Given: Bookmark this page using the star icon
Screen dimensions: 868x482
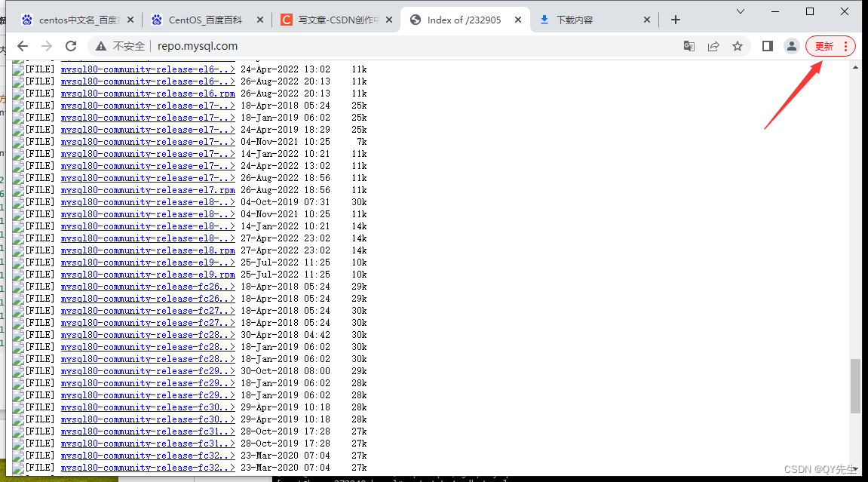Looking at the screenshot, I should (x=738, y=46).
